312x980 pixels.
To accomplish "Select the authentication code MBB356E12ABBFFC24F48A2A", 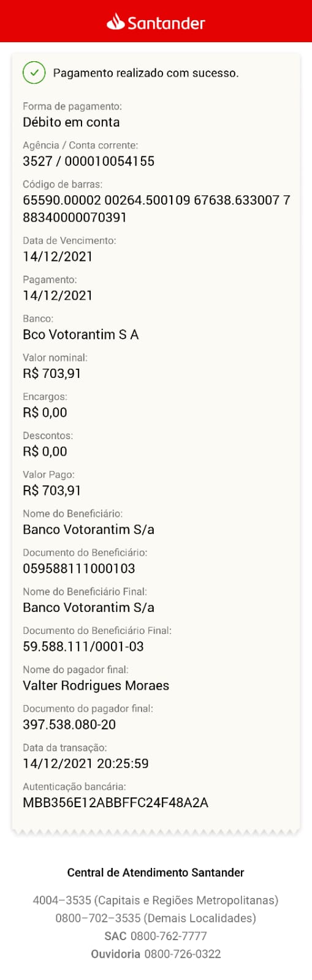I will 115,802.
